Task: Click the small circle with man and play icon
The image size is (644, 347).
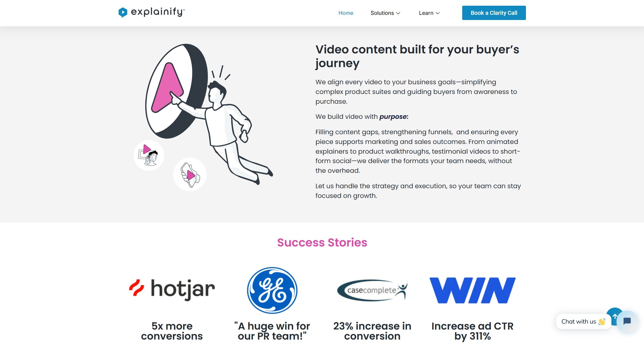Action: point(149,155)
